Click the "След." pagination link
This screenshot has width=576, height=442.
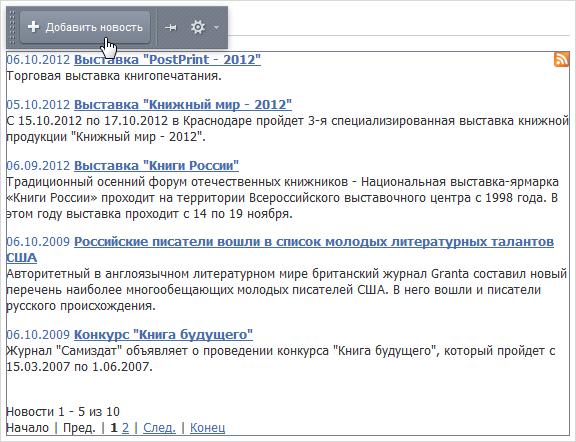tap(159, 428)
